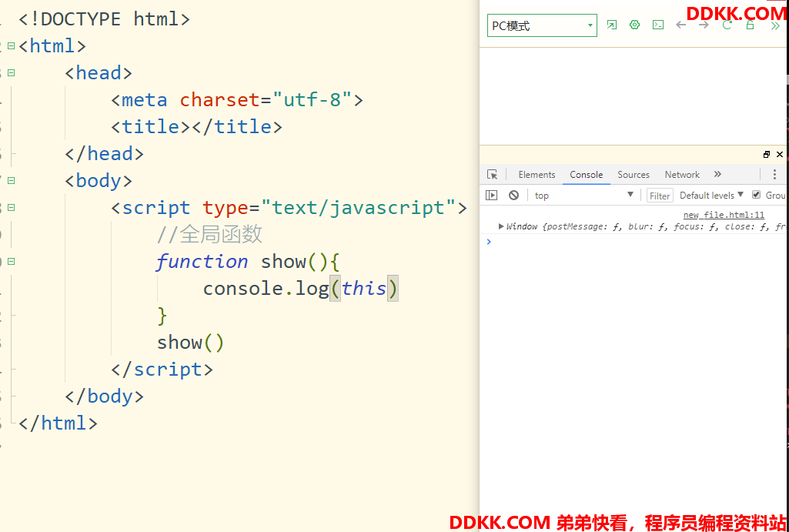Switch to the Elements tab
789x532 pixels.
tap(537, 175)
